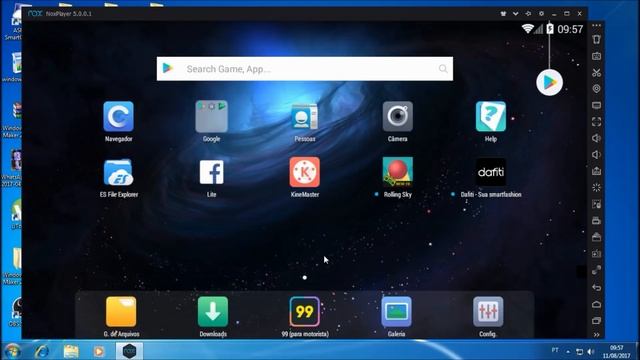Viewport: 640px width, 360px height.
Task: Open Nox system settings gear
Action: coord(541,13)
